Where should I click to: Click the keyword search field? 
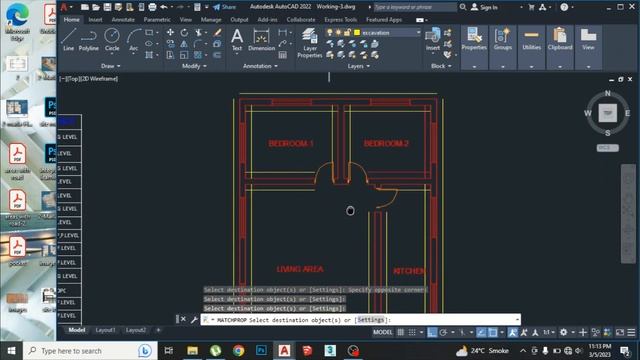[x=415, y=7]
